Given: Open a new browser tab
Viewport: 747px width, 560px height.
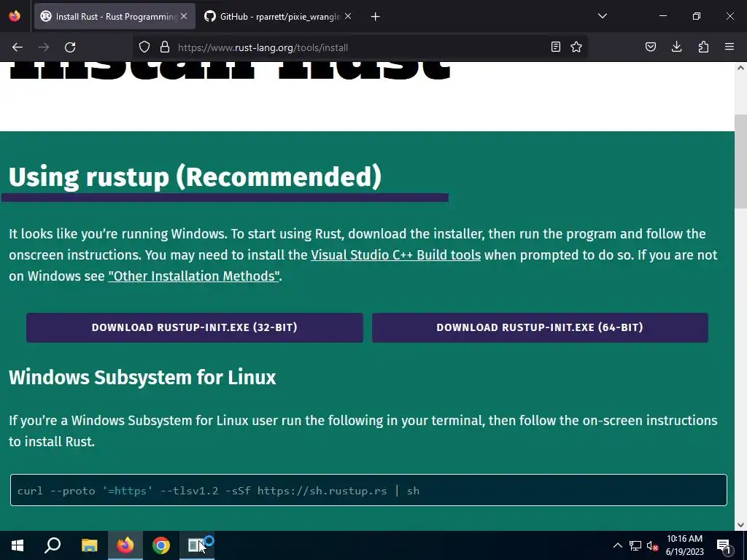Looking at the screenshot, I should (376, 17).
